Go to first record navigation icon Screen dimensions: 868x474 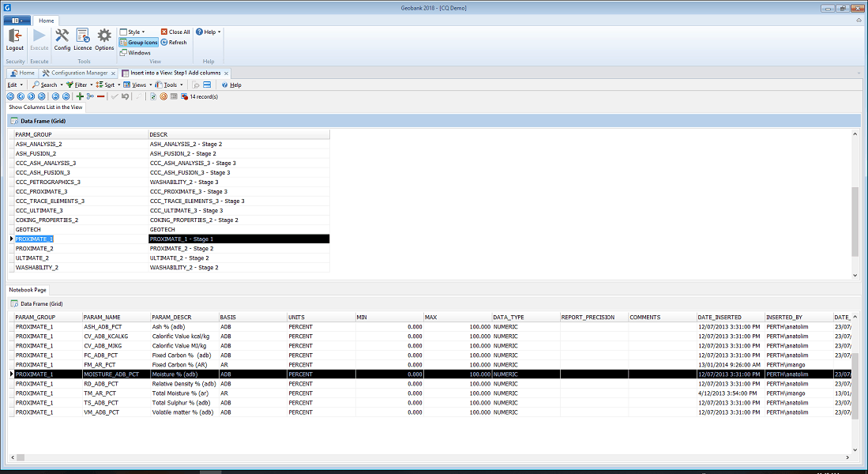(x=10, y=96)
